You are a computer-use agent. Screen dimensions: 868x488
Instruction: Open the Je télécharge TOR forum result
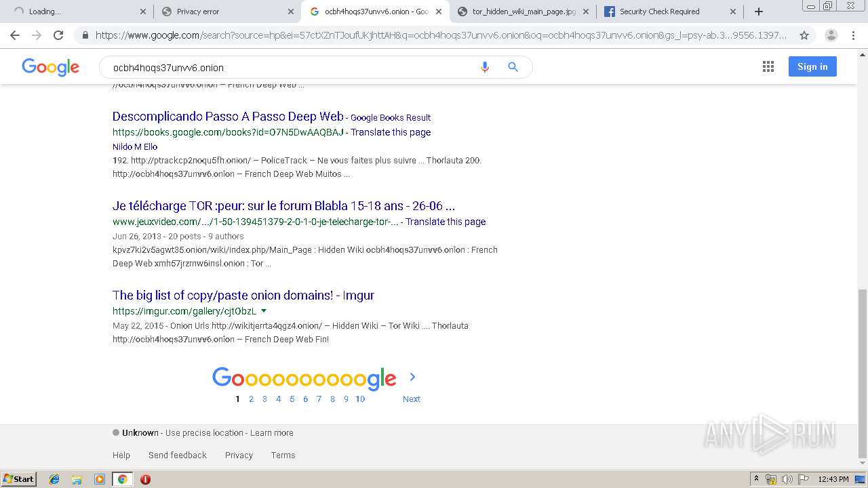283,206
